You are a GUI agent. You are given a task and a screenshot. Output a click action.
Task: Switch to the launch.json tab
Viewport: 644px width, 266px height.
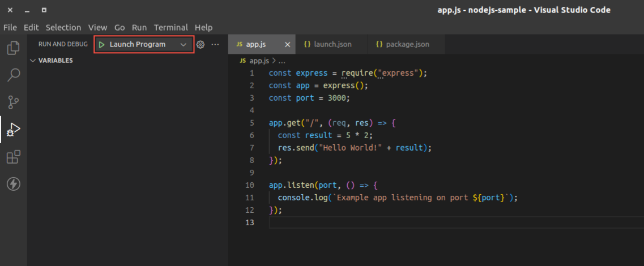point(329,44)
